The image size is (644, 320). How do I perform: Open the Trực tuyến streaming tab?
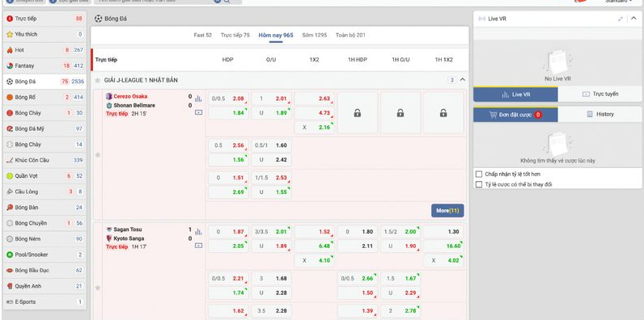click(600, 95)
